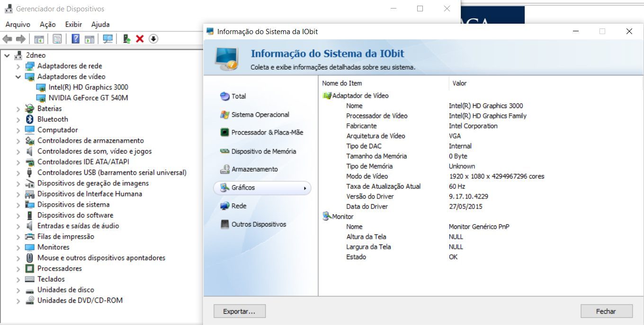
Task: Click the Exportar... button
Action: (239, 311)
